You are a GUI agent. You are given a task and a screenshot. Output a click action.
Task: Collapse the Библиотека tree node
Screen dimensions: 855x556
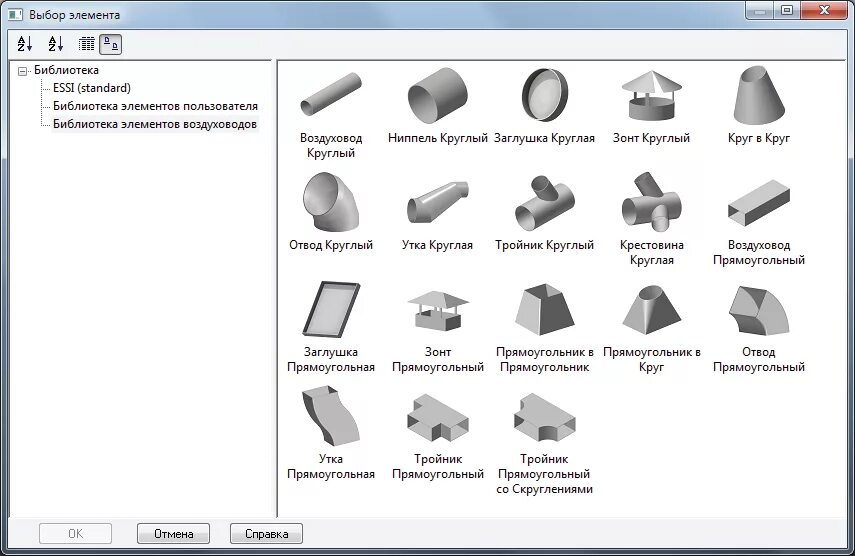coord(22,71)
